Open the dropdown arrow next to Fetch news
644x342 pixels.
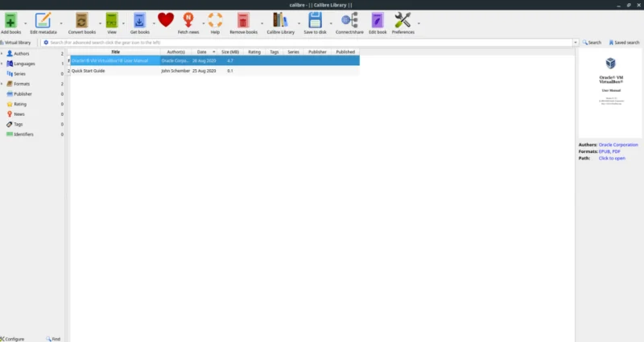click(204, 23)
